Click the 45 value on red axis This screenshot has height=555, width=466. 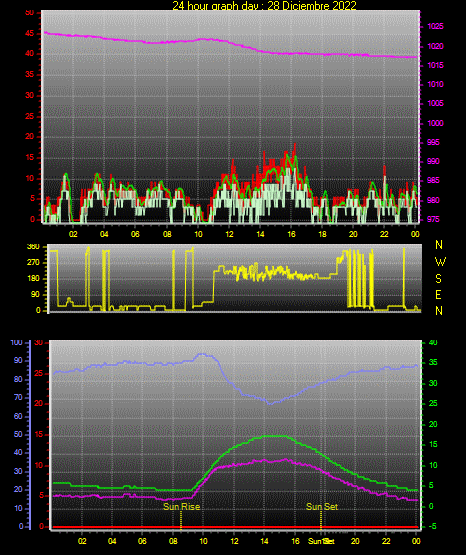coord(30,34)
